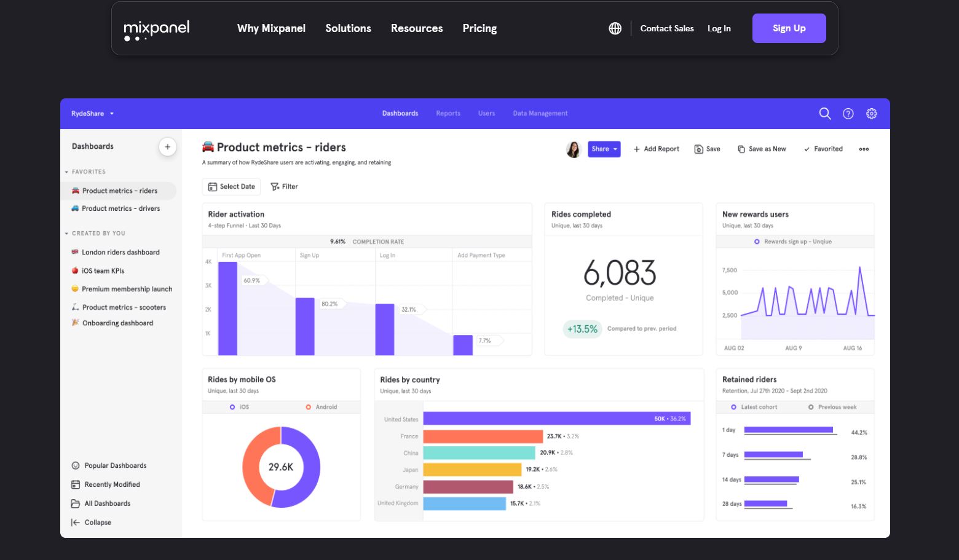
Task: Click the Mixpanel logo
Action: [157, 30]
